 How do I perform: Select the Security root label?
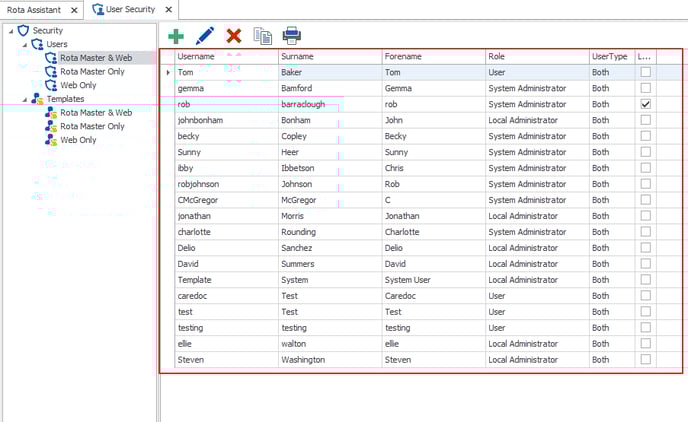(47, 31)
